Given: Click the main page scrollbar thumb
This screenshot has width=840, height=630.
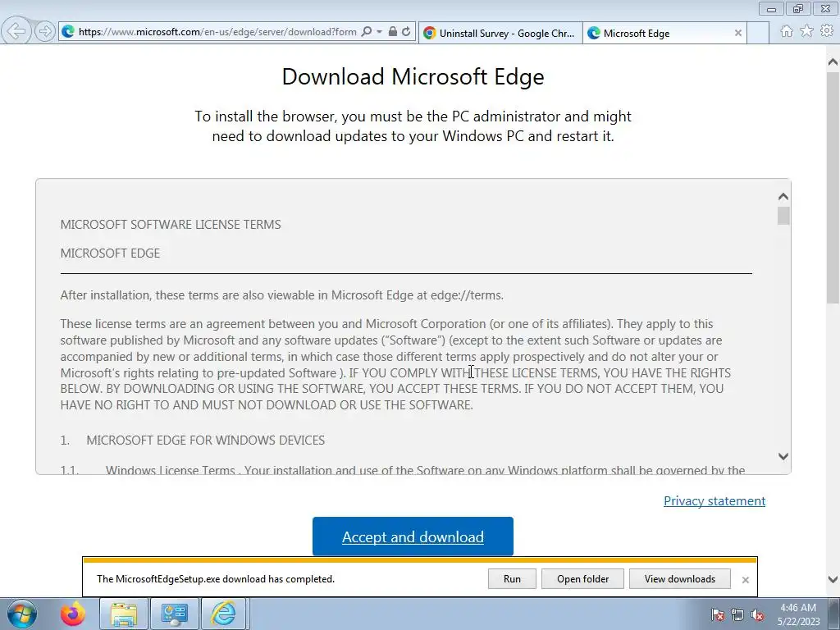Looking at the screenshot, I should pos(833,188).
